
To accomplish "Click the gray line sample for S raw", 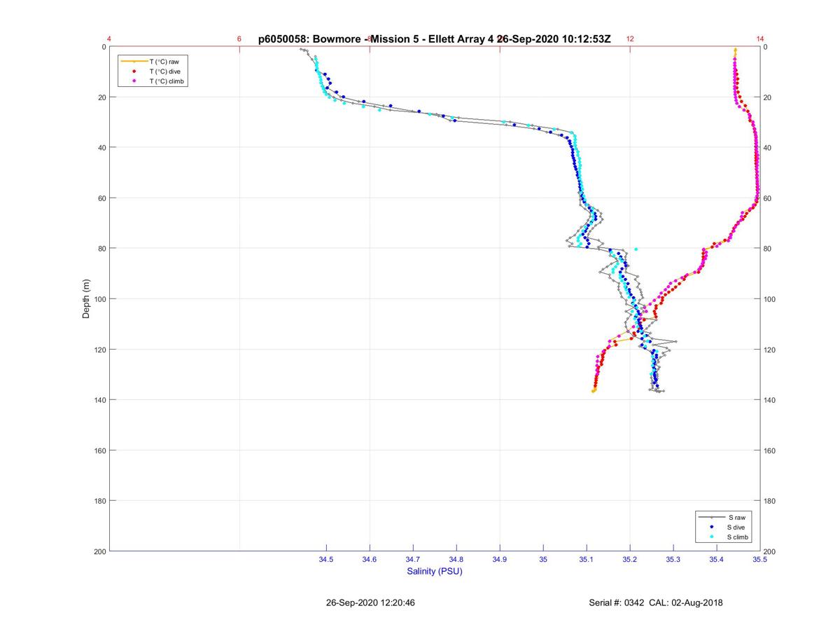I will click(x=711, y=517).
